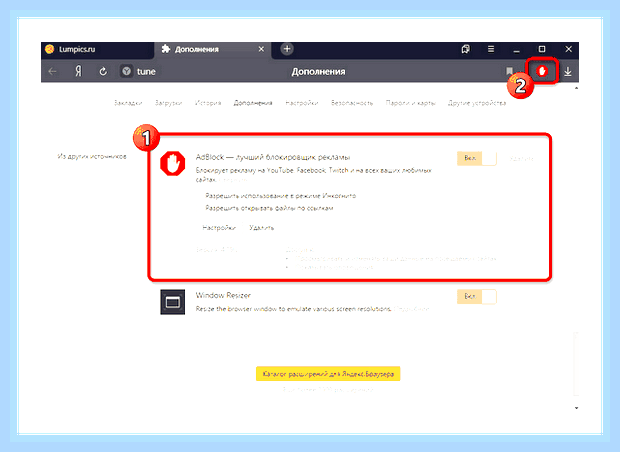Open the Пароли и карты section

410,103
